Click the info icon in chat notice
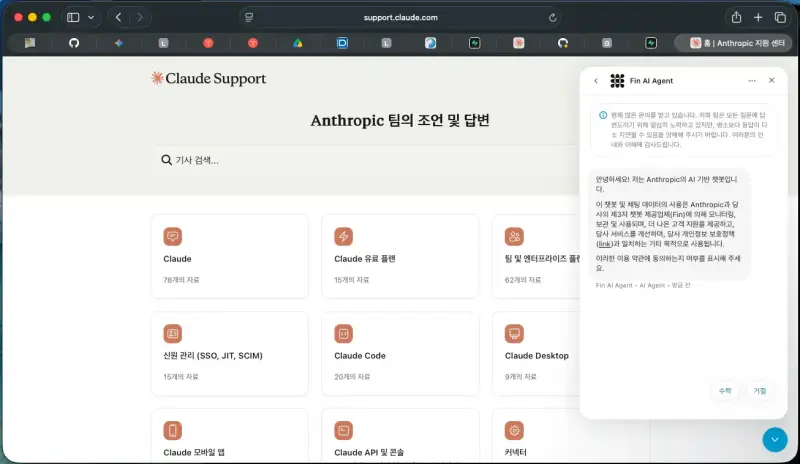The image size is (800, 464). click(603, 115)
